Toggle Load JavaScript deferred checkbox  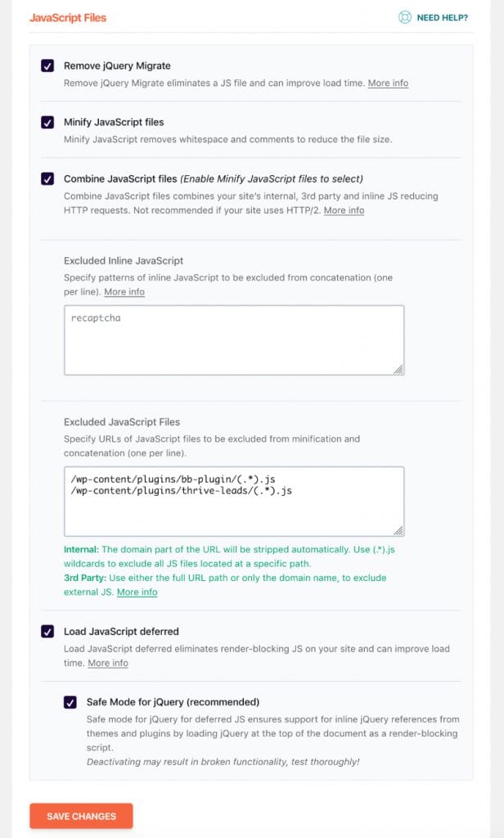[47, 631]
